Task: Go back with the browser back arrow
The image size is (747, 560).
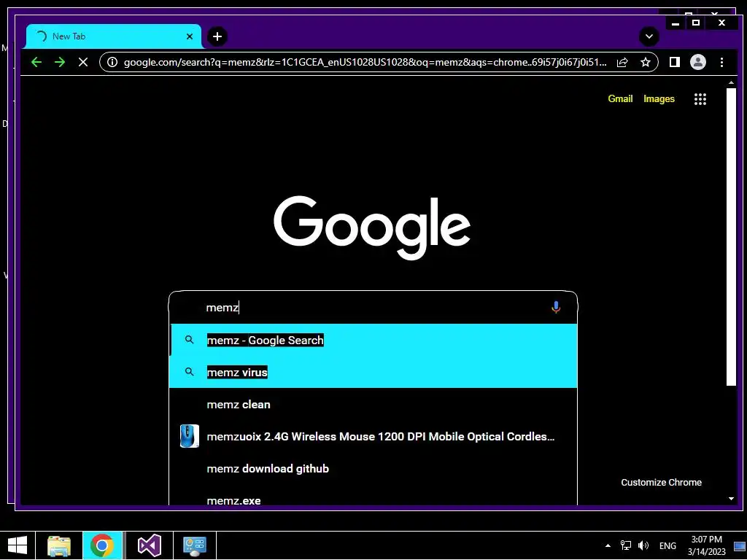Action: (36, 62)
